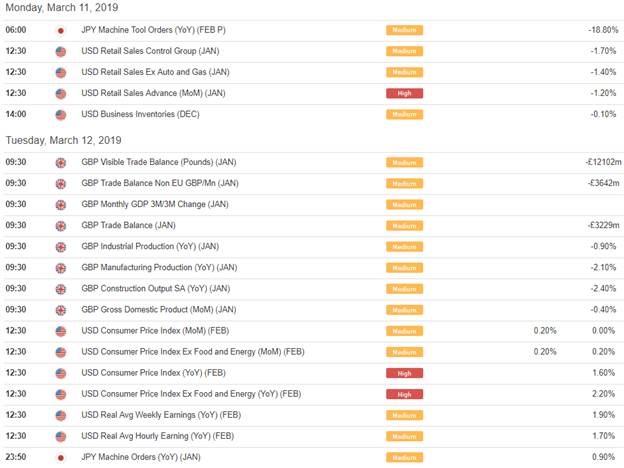Click the UK flag beside Construction Output SA
This screenshot has width=624, height=468.
click(60, 289)
